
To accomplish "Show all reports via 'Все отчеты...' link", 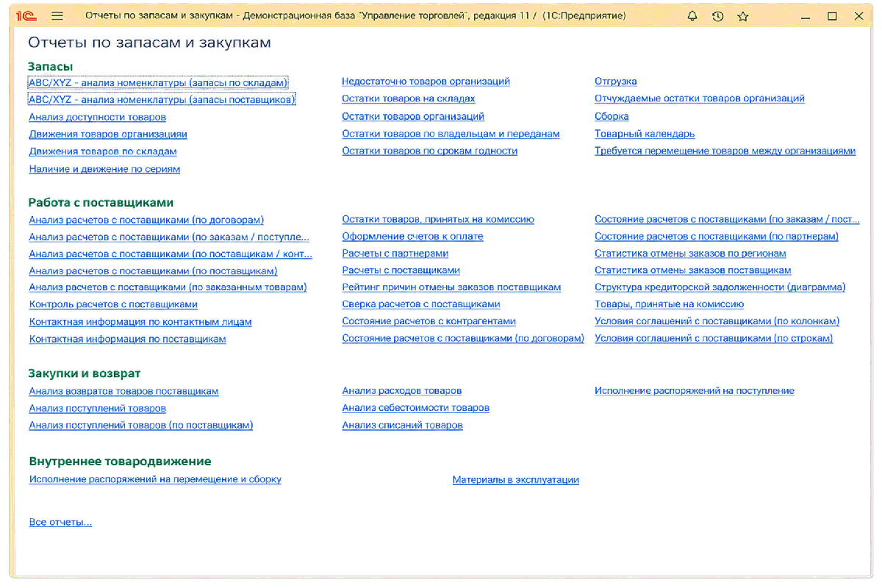I will click(60, 523).
